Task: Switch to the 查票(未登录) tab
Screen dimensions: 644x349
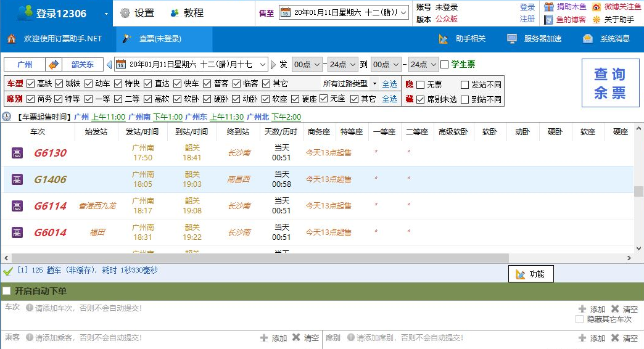Action: pos(164,39)
